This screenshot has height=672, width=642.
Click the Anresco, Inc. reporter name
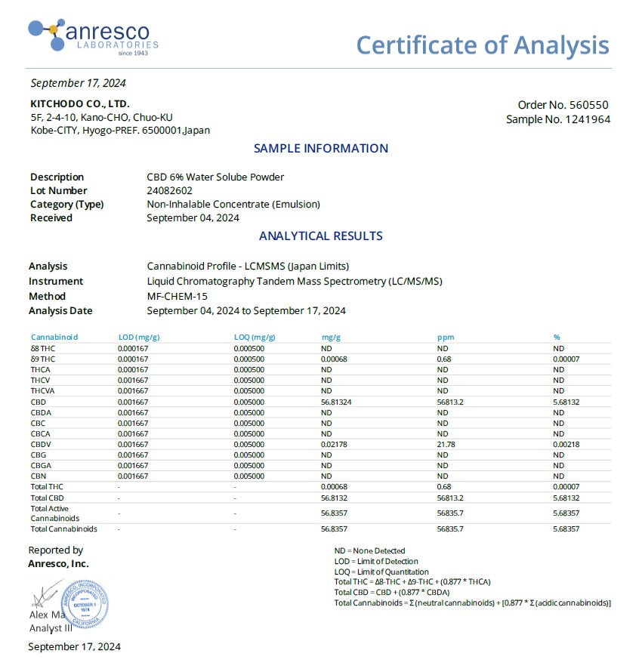[x=58, y=564]
